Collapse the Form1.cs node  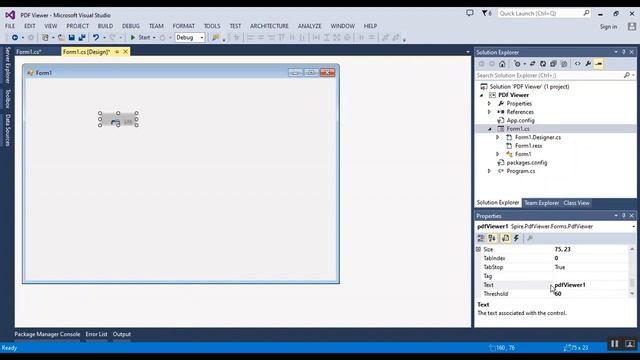point(490,129)
